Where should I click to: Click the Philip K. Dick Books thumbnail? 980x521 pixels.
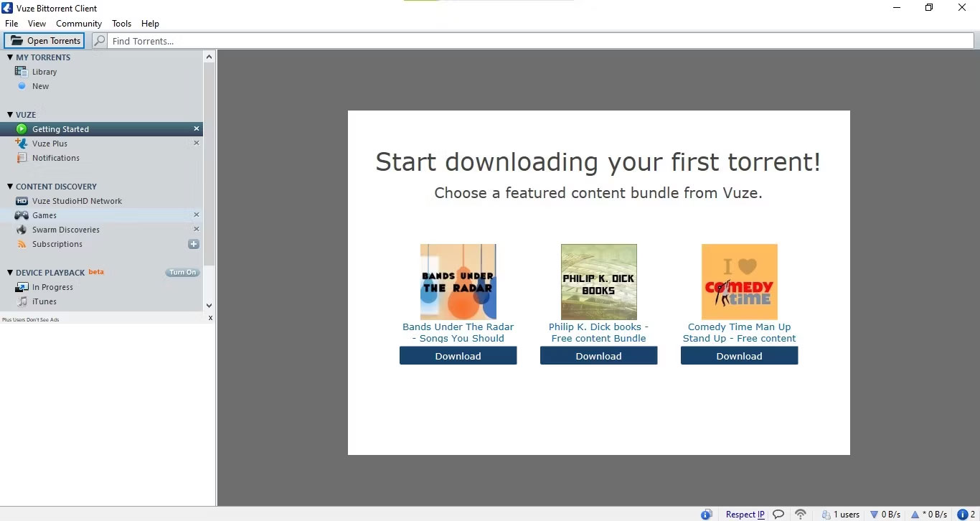pos(599,282)
